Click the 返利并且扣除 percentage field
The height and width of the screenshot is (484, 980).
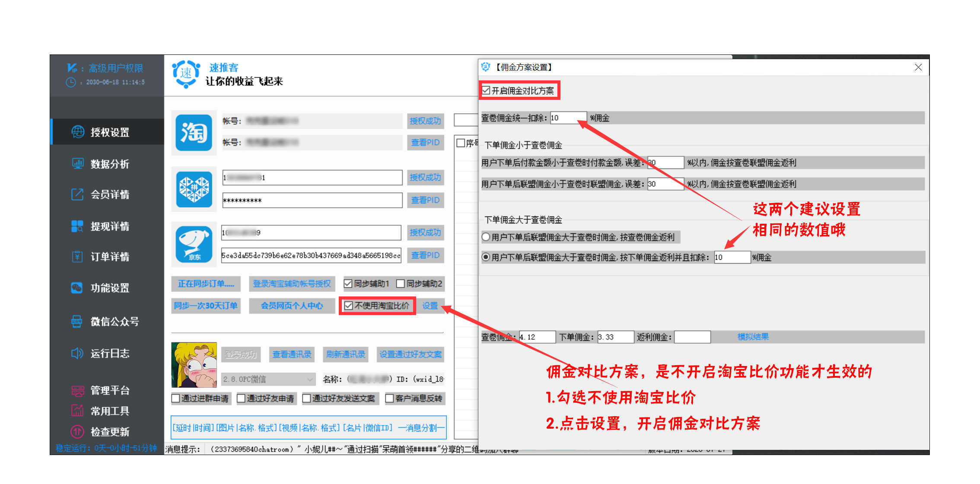tap(732, 257)
